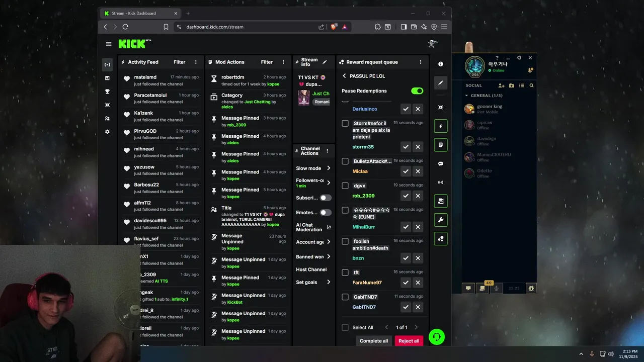644x362 pixels.
Task: Open League client settings gear
Action: coord(519,58)
